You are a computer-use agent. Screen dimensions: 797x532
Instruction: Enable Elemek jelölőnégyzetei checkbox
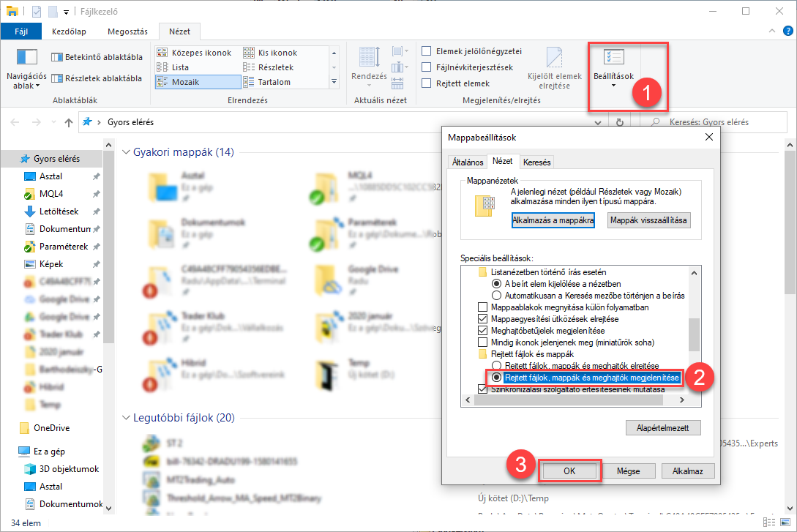coord(427,50)
